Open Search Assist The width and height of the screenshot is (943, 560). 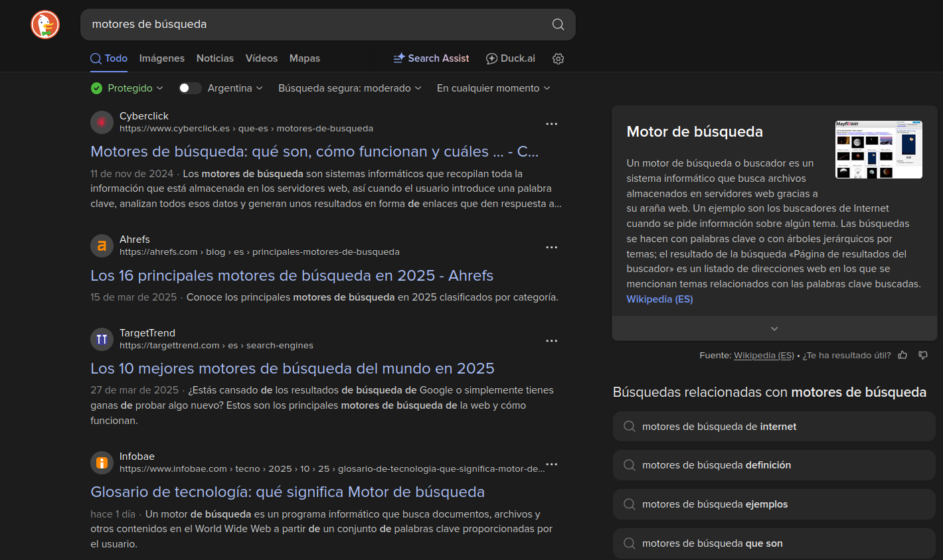pyautogui.click(x=431, y=58)
